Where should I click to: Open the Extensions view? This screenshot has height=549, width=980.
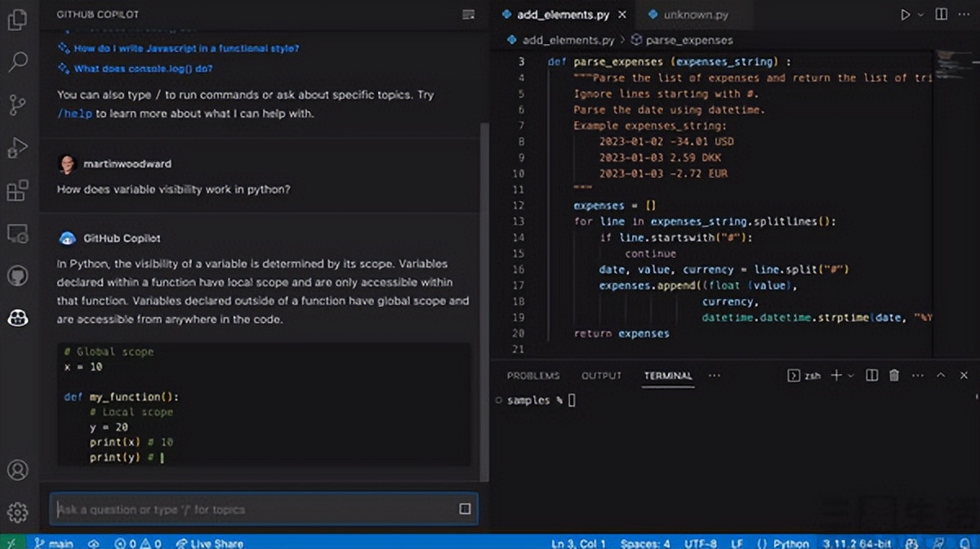click(x=17, y=191)
